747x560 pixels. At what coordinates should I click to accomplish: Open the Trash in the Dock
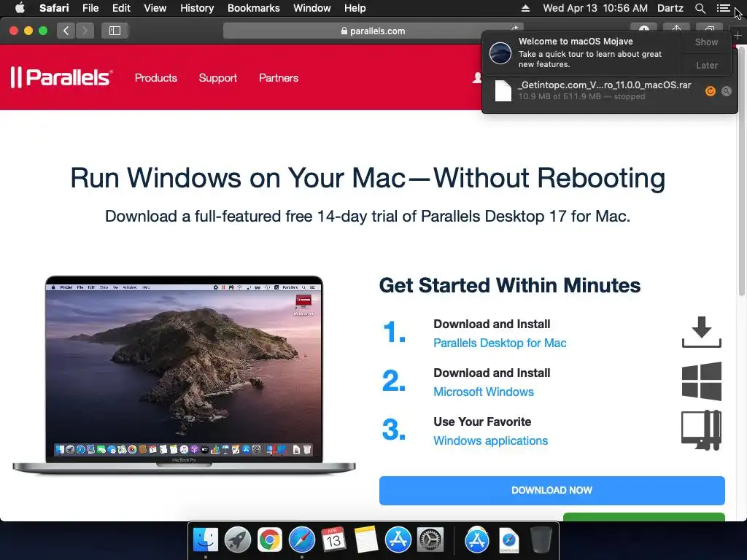[541, 540]
